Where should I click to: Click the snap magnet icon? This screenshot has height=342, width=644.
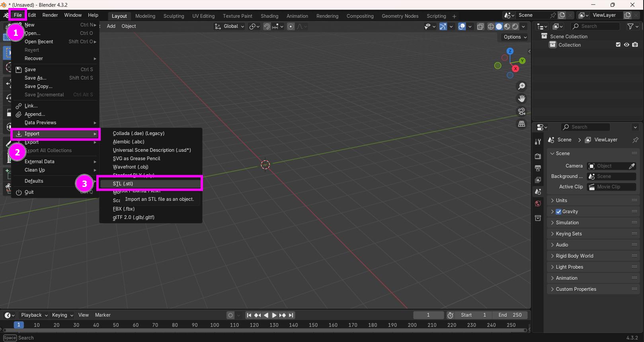pos(267,26)
